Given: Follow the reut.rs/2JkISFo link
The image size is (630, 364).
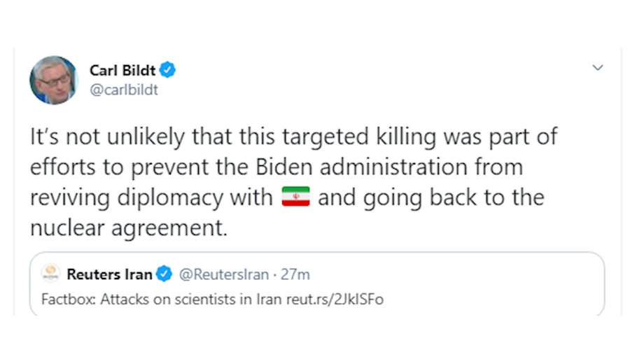Looking at the screenshot, I should (335, 300).
